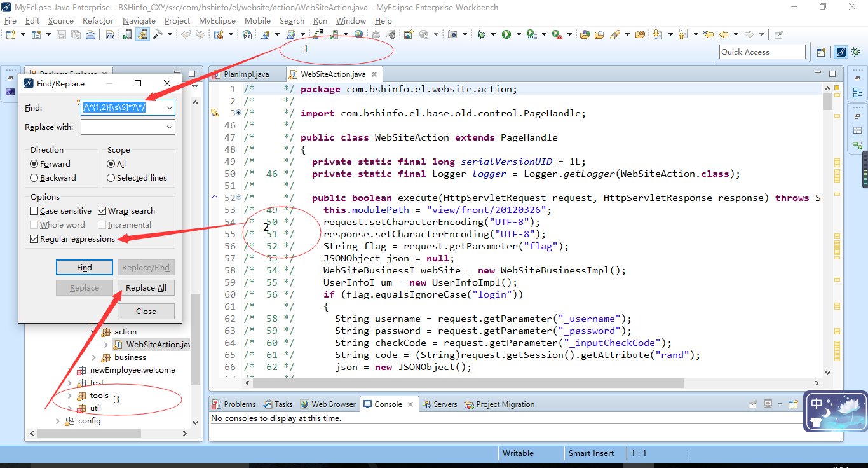Click the Back navigation arrow icon
The width and height of the screenshot is (868, 468).
pos(724,34)
